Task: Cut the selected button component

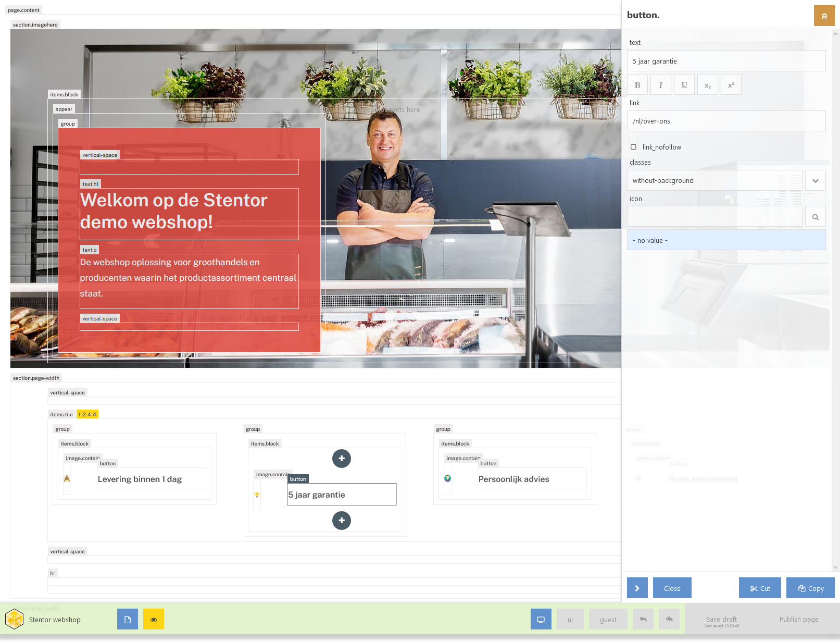Action: [x=760, y=588]
